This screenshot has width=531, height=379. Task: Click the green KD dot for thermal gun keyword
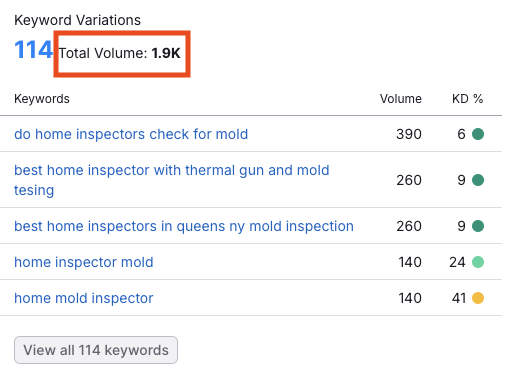click(x=478, y=180)
